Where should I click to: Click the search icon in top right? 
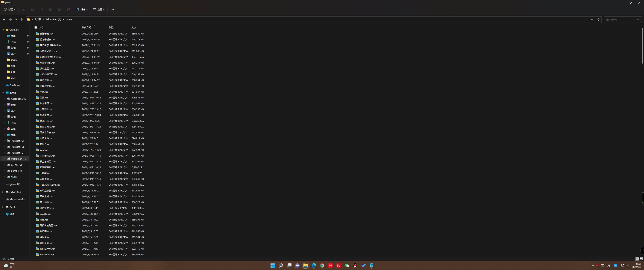tap(639, 19)
